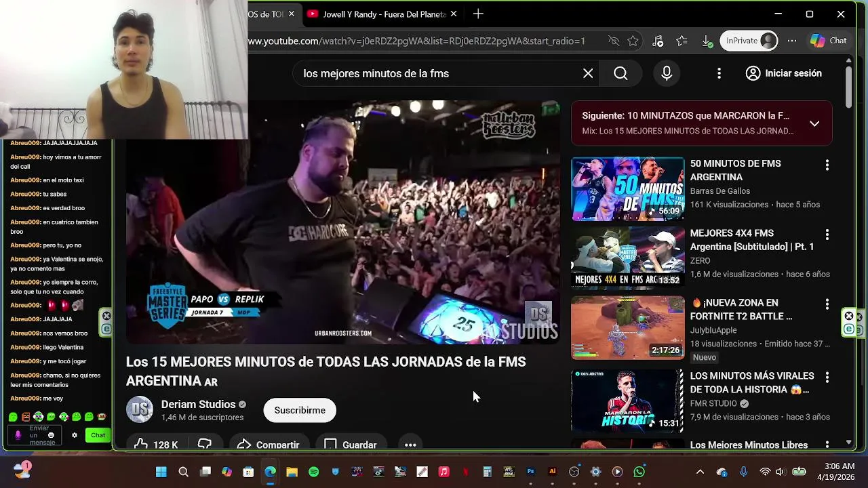Screen dimensions: 868x488
Task: Start voice search with the microphone button
Action: tap(667, 73)
